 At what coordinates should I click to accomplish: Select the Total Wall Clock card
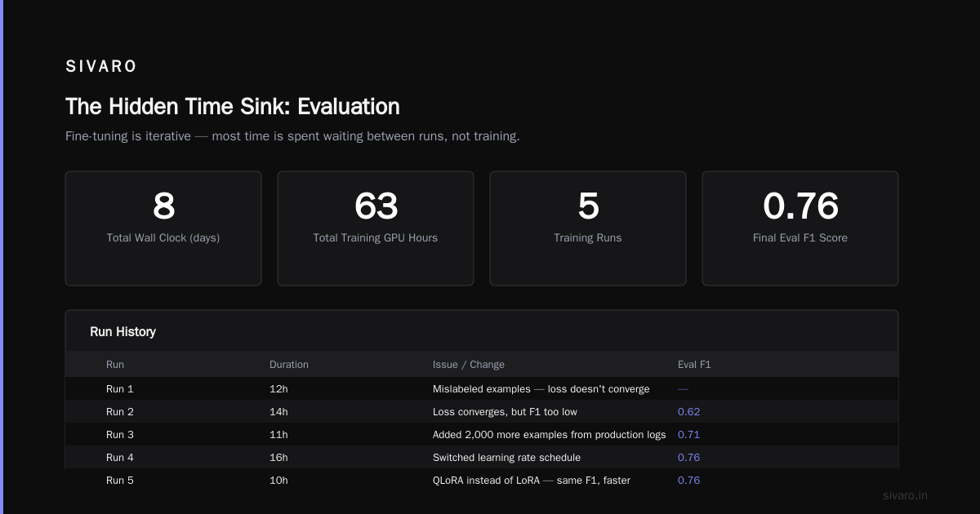point(163,228)
